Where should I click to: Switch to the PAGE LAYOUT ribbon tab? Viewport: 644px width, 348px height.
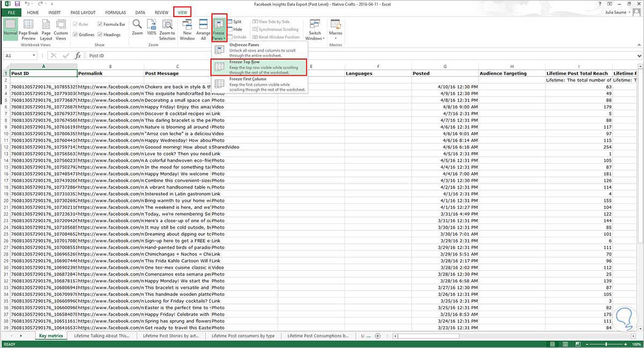83,12
